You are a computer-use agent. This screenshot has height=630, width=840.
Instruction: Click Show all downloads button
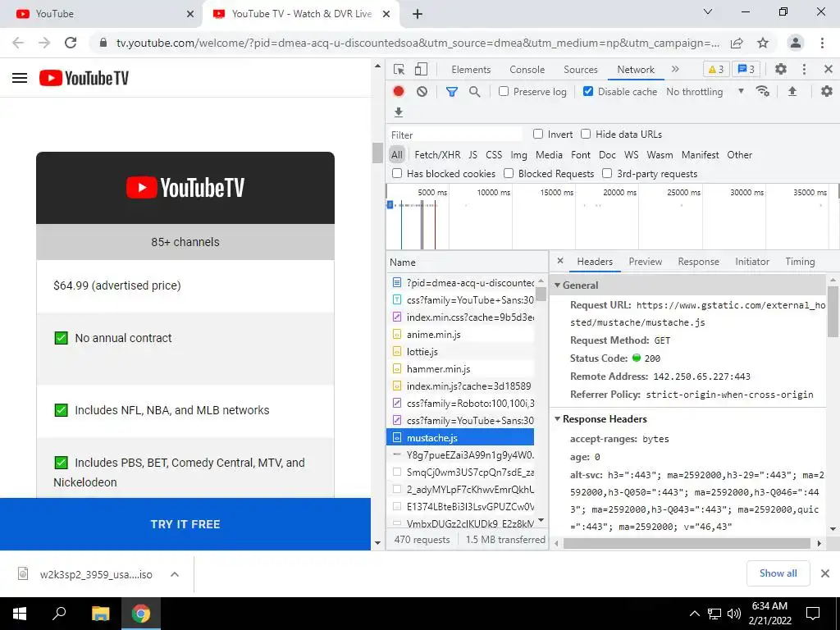[778, 573]
